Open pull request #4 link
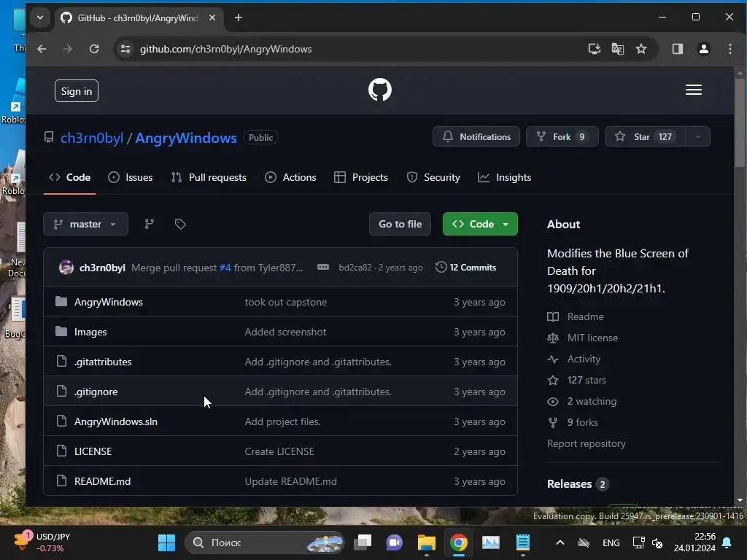Viewport: 747px width, 560px height. pos(225,268)
